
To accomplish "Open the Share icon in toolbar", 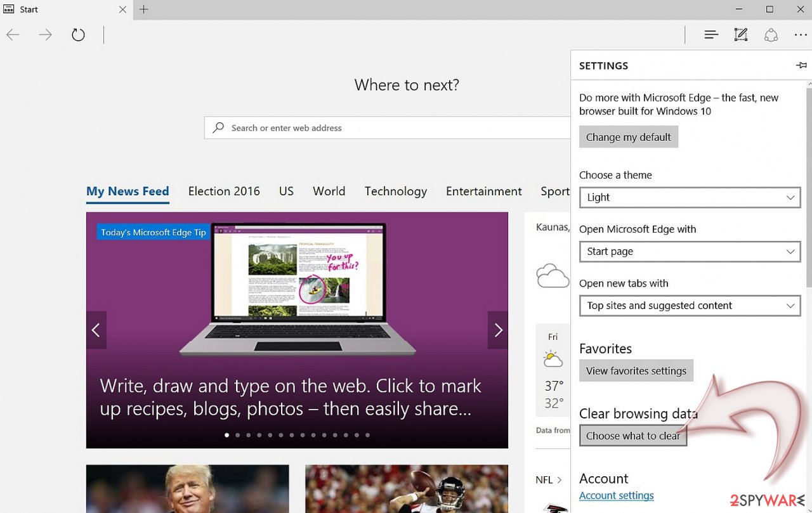I will click(771, 35).
